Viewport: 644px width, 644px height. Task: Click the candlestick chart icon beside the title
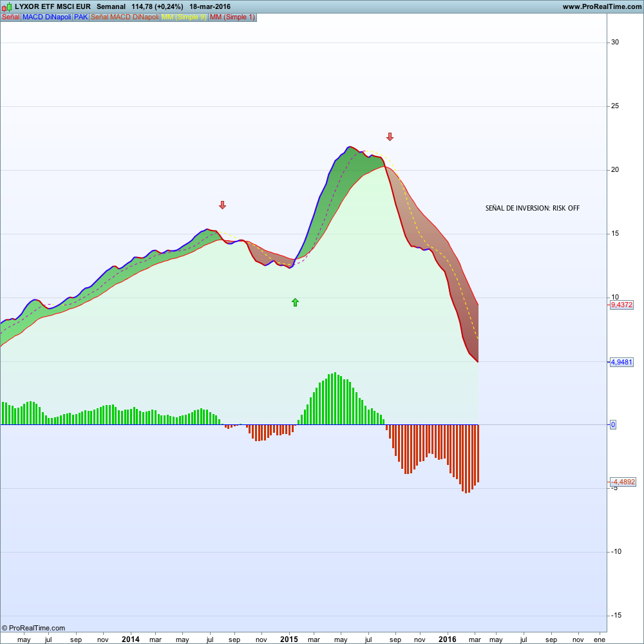7,6
